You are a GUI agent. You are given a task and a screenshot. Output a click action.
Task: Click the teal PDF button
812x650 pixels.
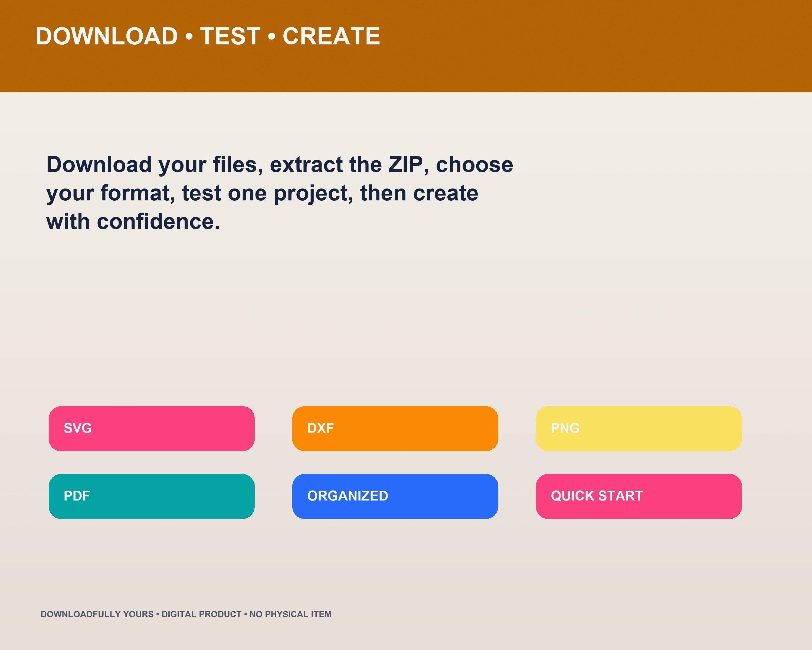151,496
